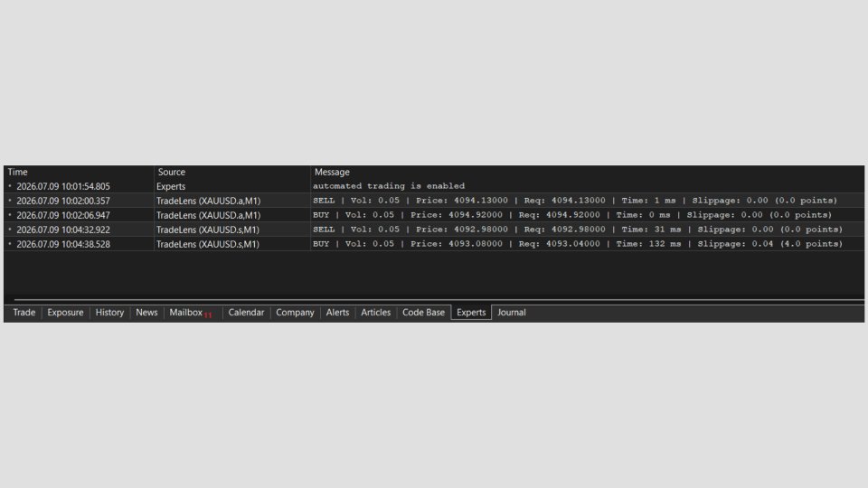Click the source cell of the 10:02:00.357 row
The image size is (868, 488).
tap(208, 201)
